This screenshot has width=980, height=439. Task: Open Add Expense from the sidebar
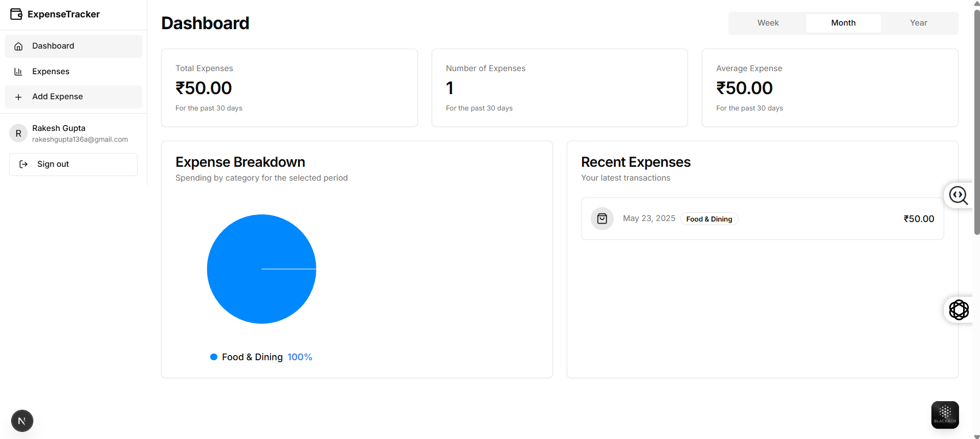tap(73, 97)
